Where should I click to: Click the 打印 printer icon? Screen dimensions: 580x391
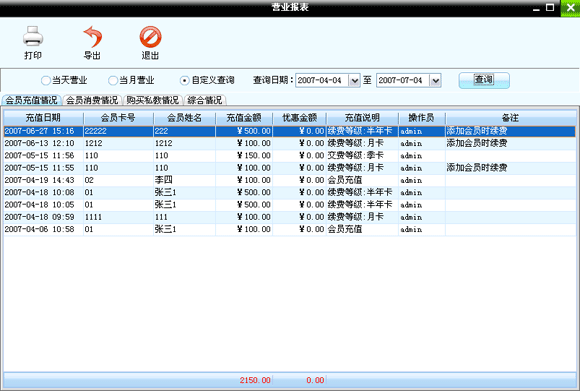click(x=33, y=36)
